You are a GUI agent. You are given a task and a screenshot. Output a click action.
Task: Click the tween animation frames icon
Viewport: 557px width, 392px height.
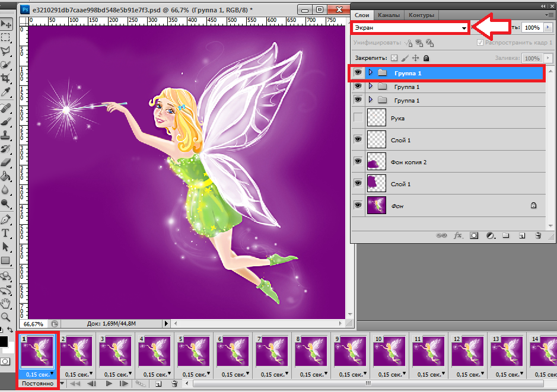click(141, 384)
